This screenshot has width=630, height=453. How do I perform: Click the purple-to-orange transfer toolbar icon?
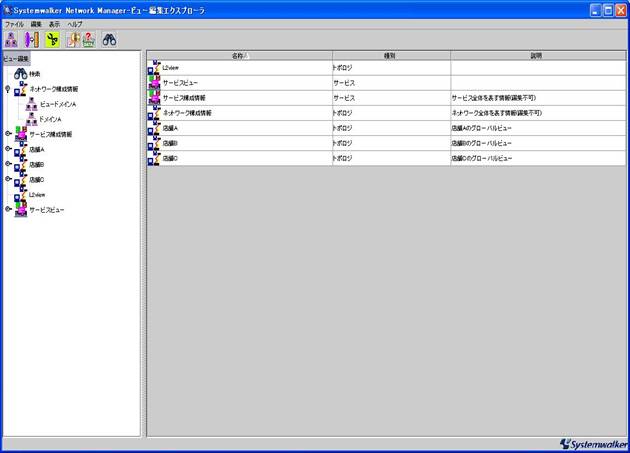point(32,40)
